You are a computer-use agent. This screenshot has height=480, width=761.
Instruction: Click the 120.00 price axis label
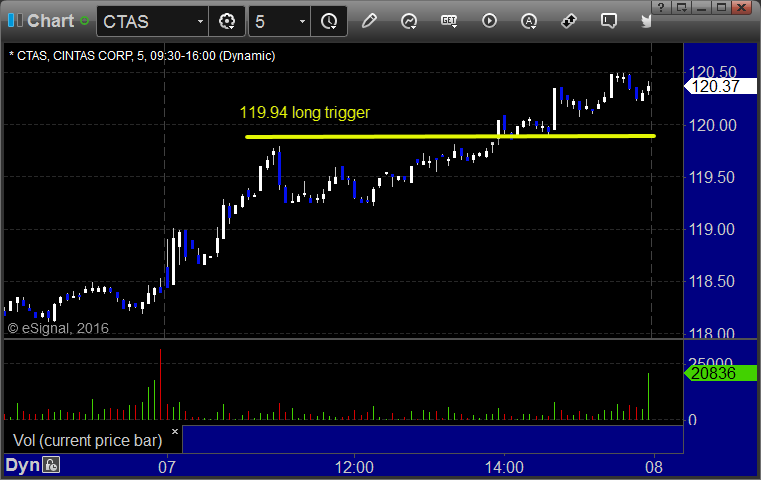pos(713,125)
